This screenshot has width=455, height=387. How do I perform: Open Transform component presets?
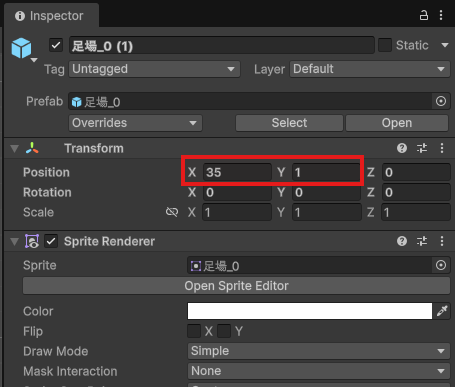point(422,148)
